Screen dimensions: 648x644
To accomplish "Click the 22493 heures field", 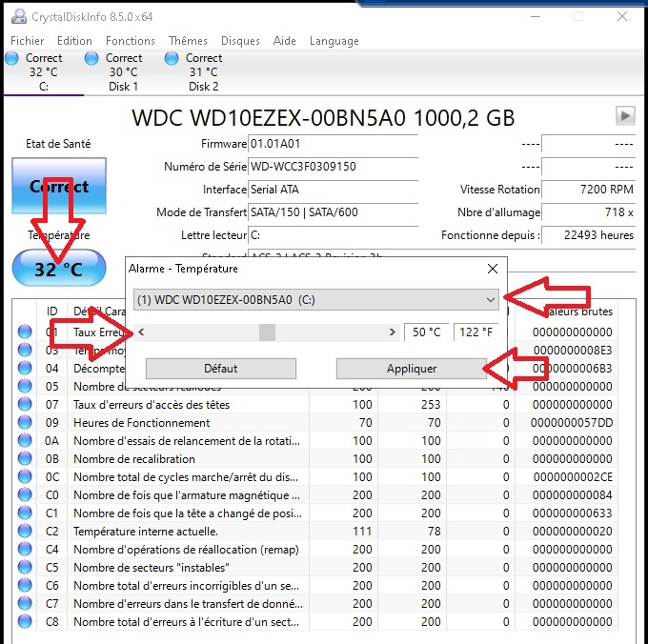I will click(x=589, y=235).
